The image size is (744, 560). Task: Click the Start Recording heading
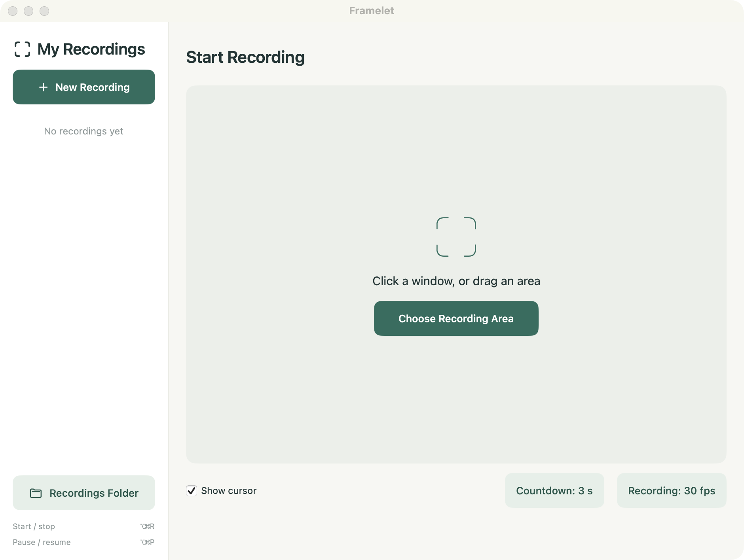(245, 57)
